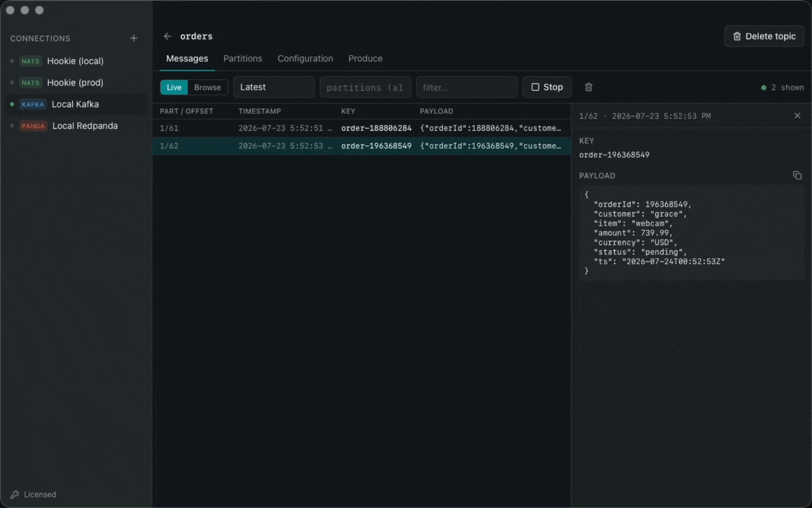This screenshot has width=812, height=508.
Task: Click timestamp 2026-07-23 5:52:51 cell
Action: tap(285, 128)
